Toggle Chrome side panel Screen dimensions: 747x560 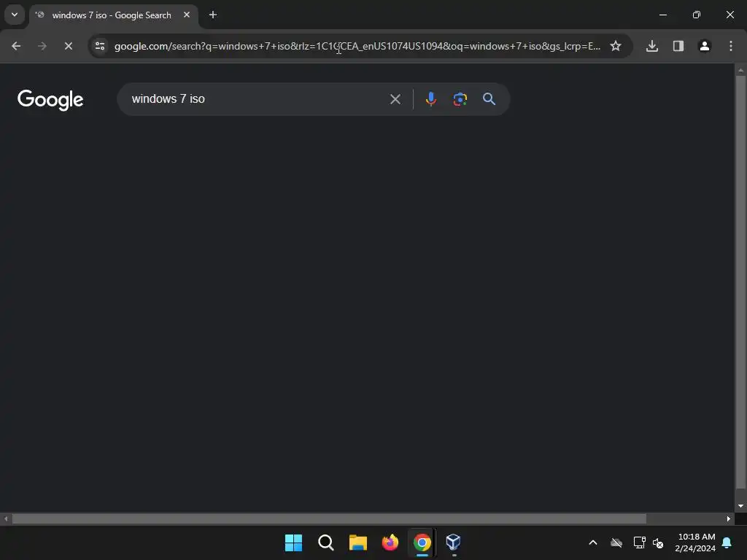678,46
